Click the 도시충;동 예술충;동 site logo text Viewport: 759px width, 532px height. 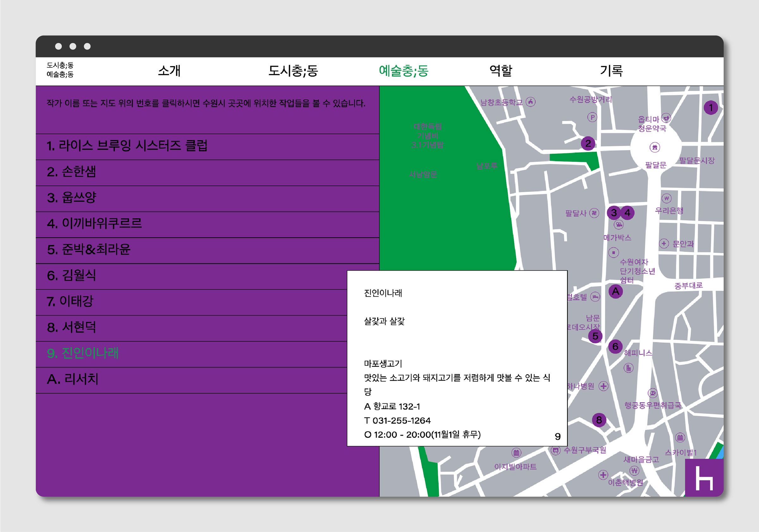(60, 70)
